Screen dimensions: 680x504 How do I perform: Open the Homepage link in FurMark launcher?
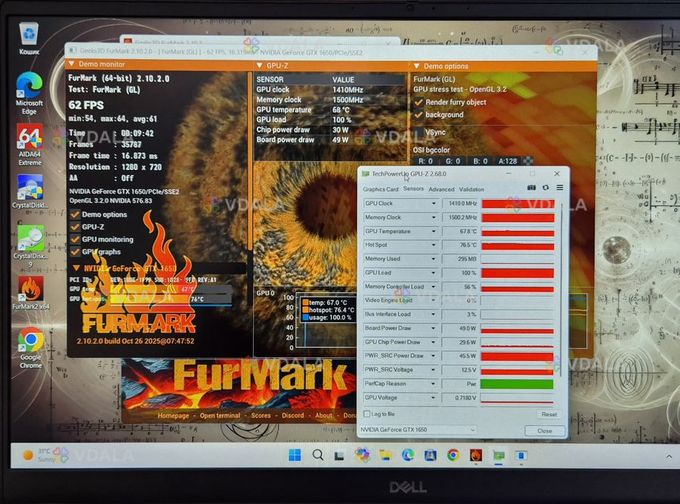click(x=173, y=416)
